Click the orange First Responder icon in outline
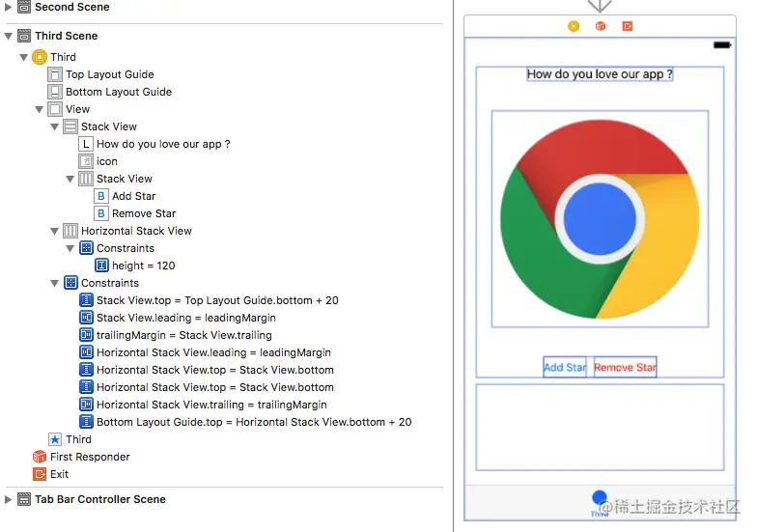757x532 pixels. [x=40, y=457]
